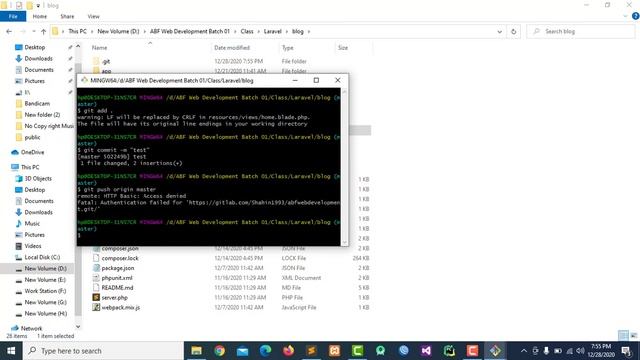
Task: Open the microphone tray icon
Action: point(547,351)
